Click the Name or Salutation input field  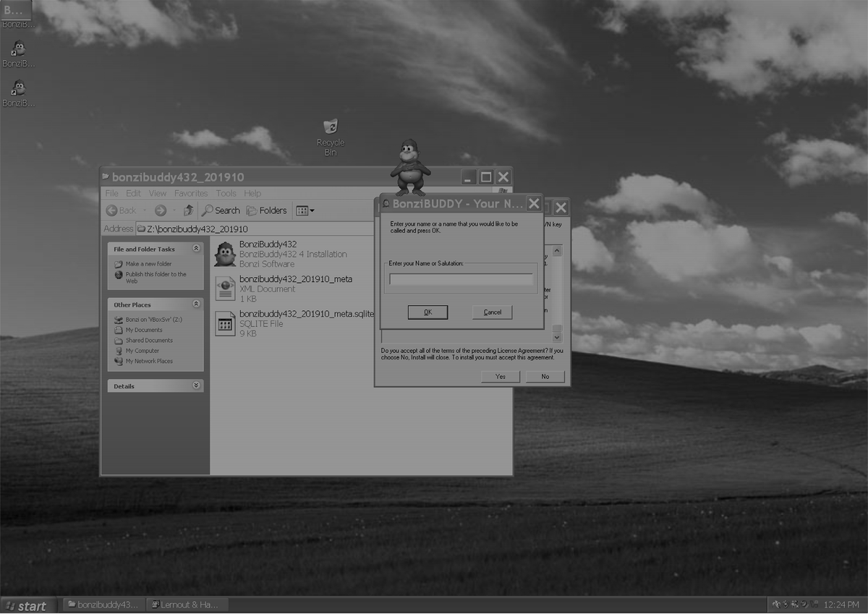461,279
